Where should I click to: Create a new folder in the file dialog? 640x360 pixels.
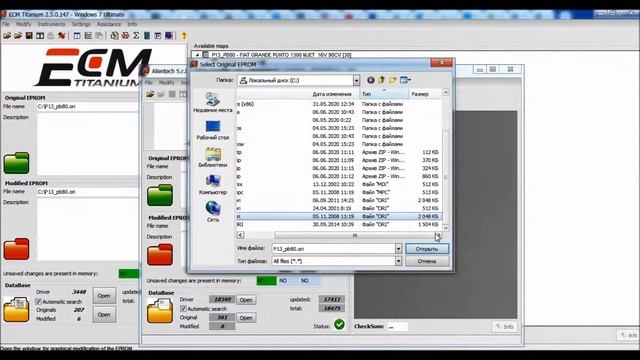pos(393,80)
